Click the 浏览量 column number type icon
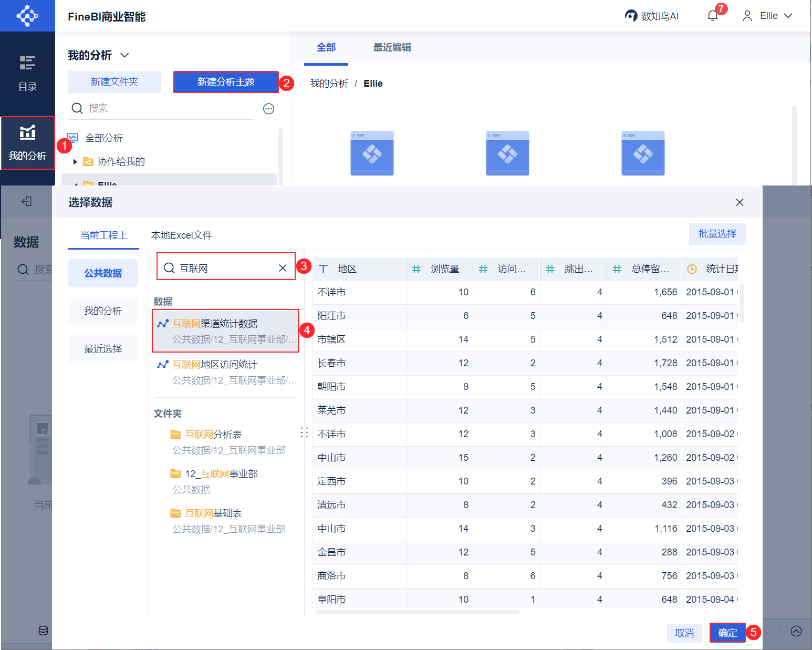 coord(417,269)
